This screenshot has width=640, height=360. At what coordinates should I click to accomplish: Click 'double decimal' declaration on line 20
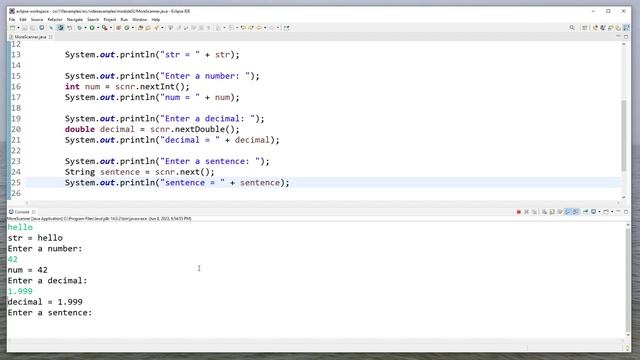coord(100,129)
